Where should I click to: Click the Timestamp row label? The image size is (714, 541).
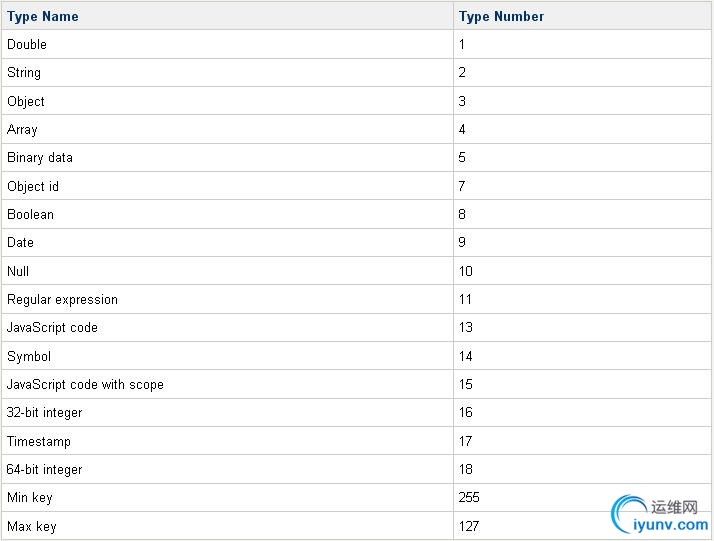tap(39, 441)
